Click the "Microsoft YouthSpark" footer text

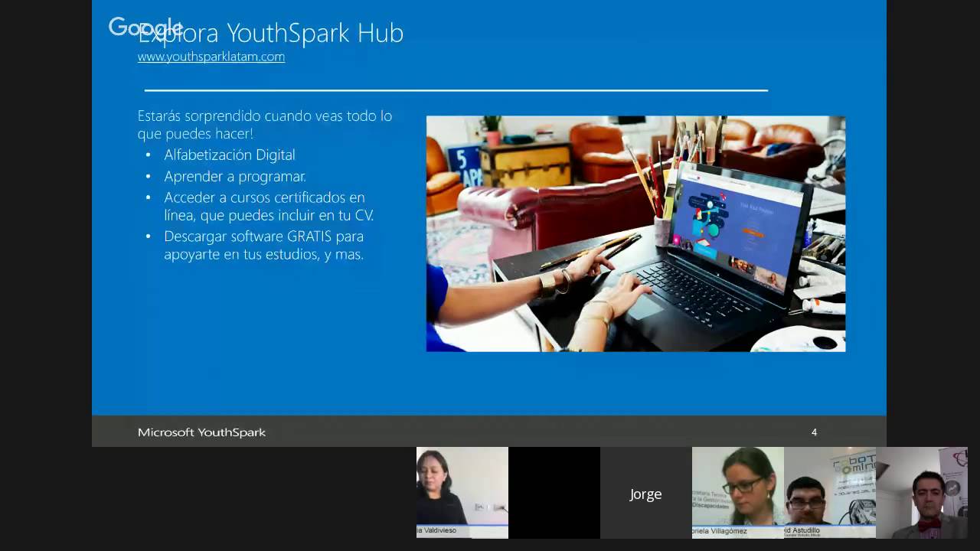[x=201, y=432]
